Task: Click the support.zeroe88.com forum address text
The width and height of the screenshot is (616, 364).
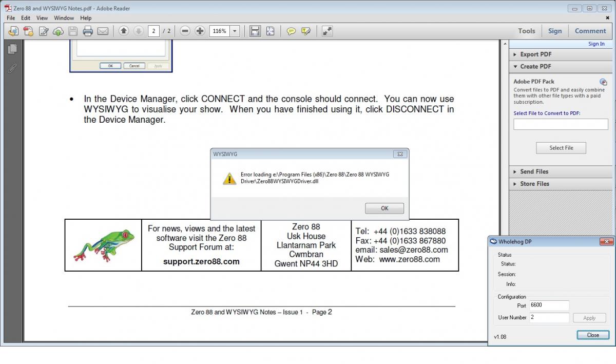Action: 201,261
